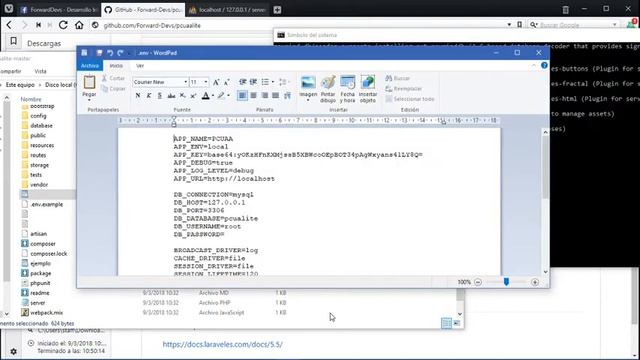Click the zoom slider handle
The height and width of the screenshot is (360, 640).
click(506, 282)
